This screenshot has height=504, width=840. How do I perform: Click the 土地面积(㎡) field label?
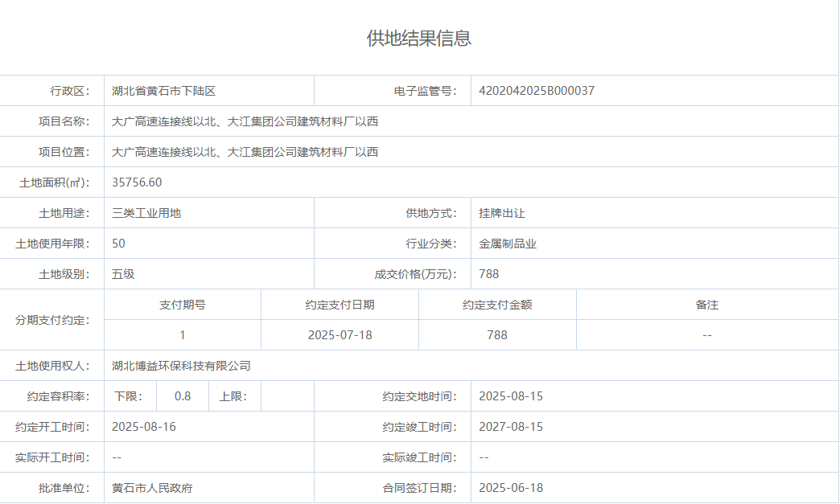click(55, 183)
